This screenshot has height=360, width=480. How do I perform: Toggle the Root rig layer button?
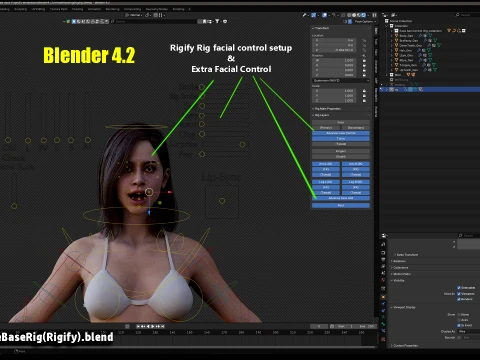click(x=341, y=205)
